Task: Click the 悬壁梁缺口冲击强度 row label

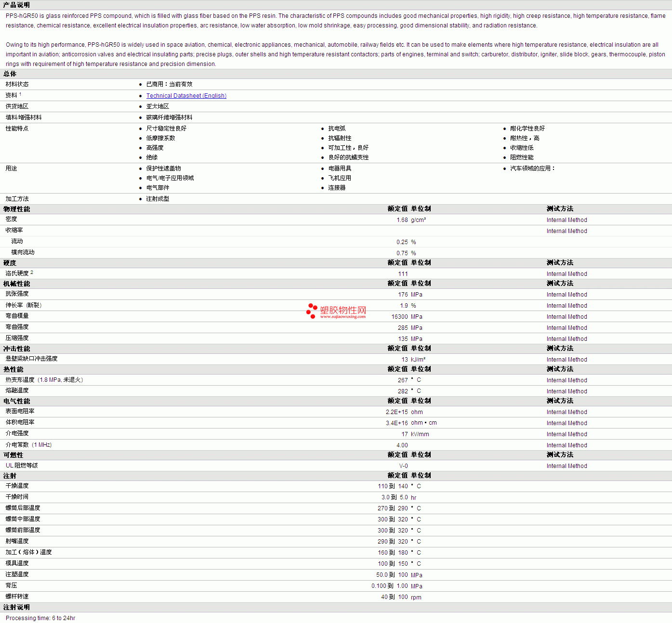Action: [31, 359]
